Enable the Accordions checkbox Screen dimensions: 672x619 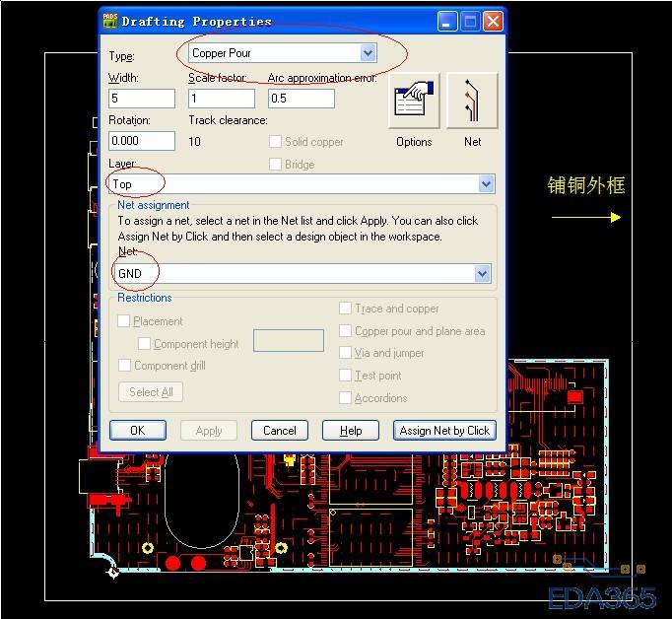tap(345, 398)
